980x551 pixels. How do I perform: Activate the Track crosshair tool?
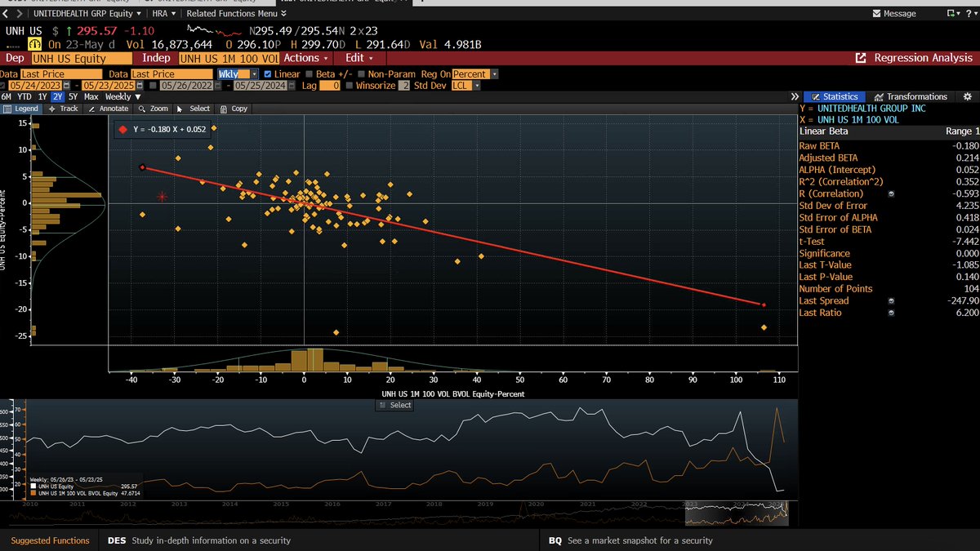65,109
